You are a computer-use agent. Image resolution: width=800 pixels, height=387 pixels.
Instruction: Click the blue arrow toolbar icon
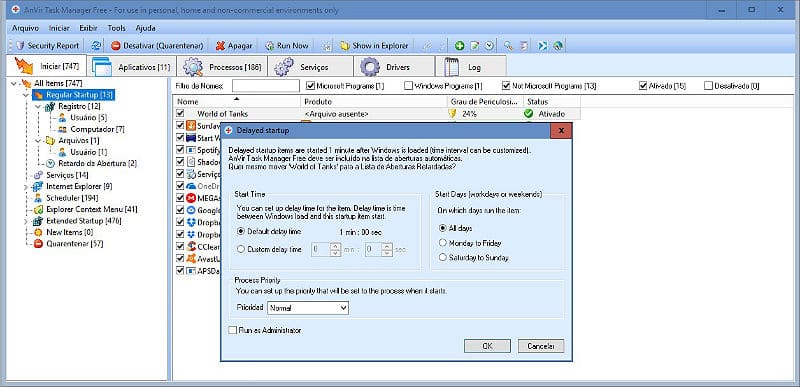click(543, 45)
